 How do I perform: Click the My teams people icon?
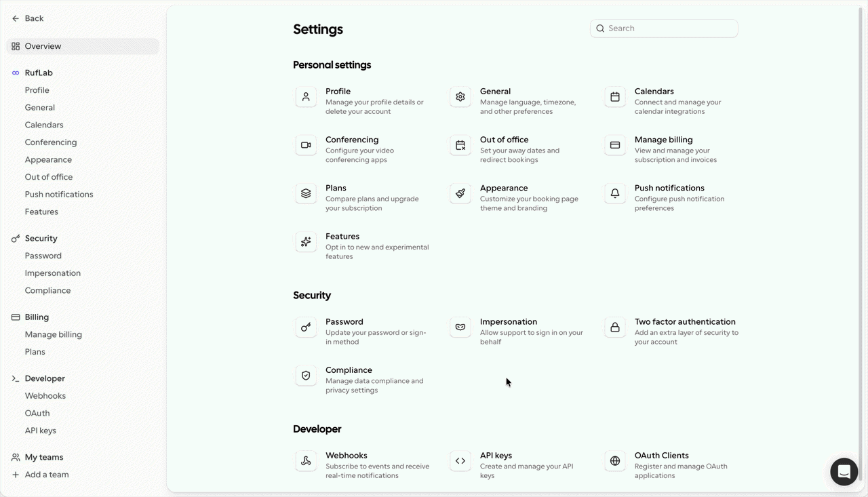[x=16, y=457]
